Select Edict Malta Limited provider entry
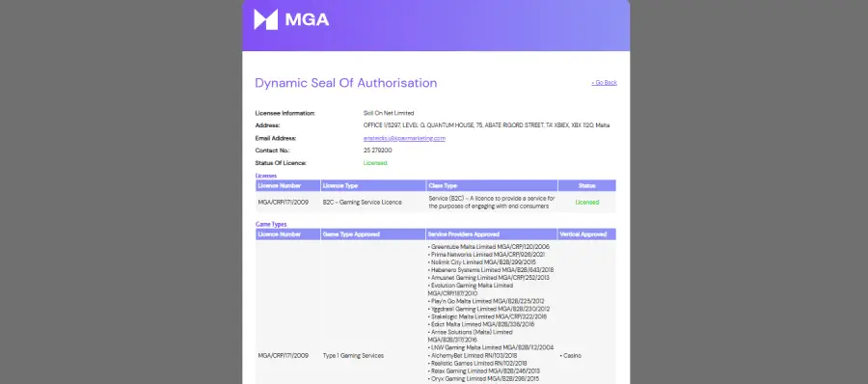Image resolution: width=868 pixels, height=384 pixels. [x=481, y=324]
